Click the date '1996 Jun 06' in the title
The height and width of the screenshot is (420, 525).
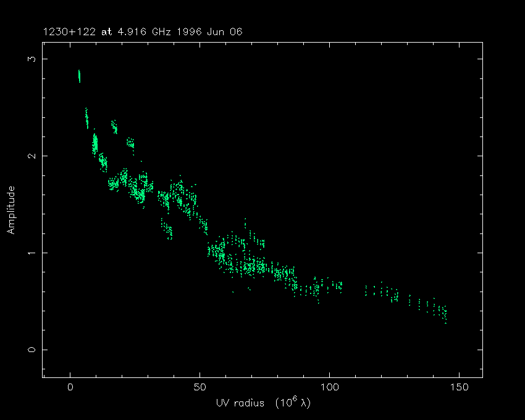216,31
